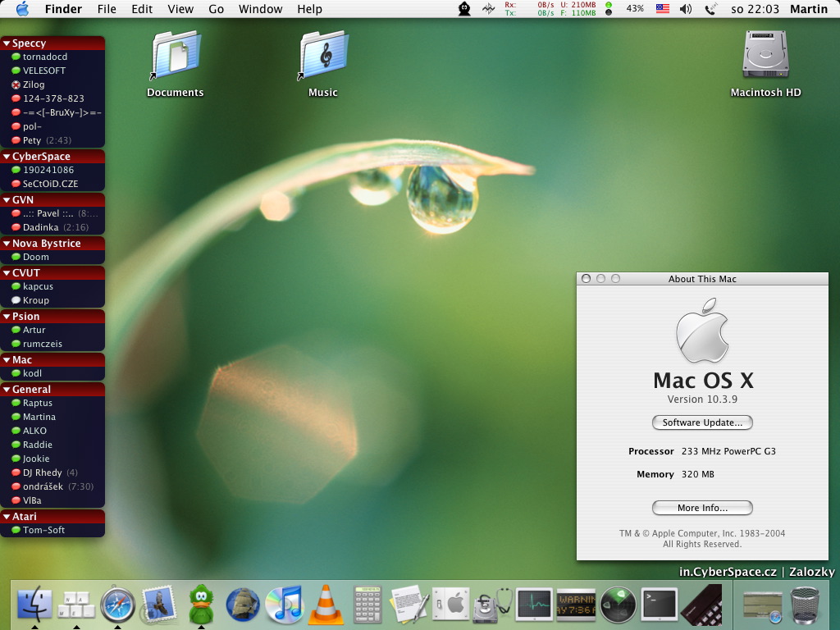This screenshot has width=840, height=630.
Task: Click the More Info button
Action: pos(702,508)
